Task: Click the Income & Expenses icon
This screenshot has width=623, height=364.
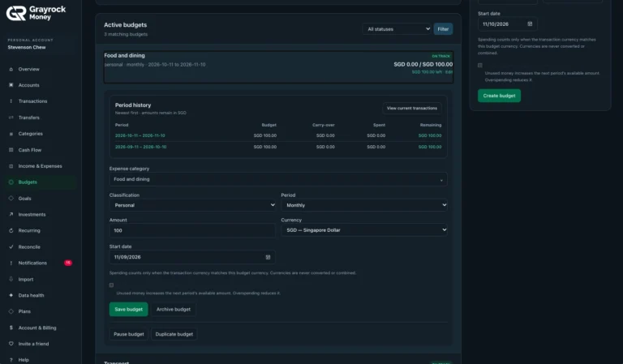Action: pos(11,166)
